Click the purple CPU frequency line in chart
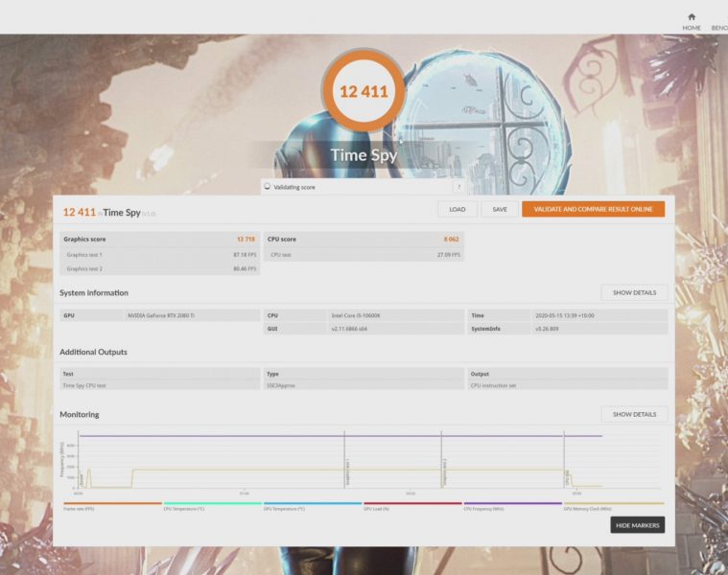 pos(341,436)
